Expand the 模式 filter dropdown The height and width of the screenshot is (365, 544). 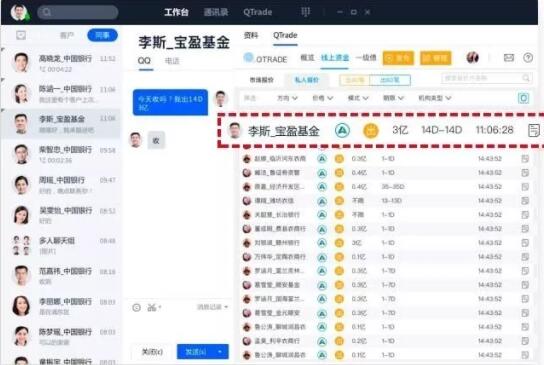358,98
